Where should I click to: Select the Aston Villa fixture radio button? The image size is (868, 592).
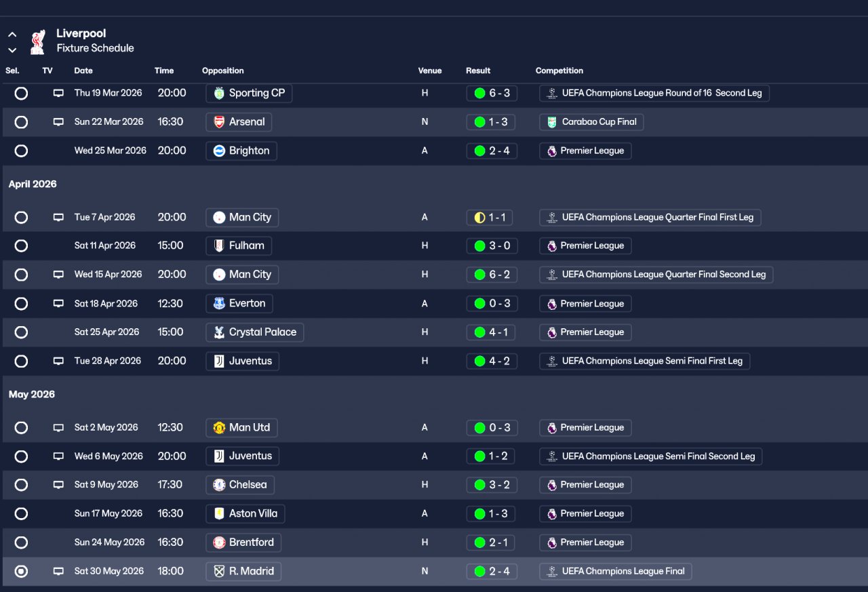click(x=21, y=514)
